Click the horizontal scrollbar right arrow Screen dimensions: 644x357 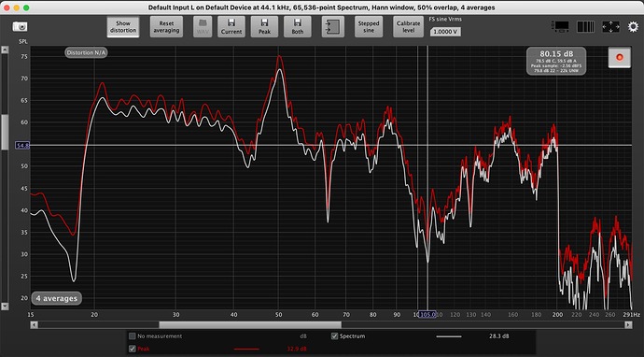click(628, 325)
